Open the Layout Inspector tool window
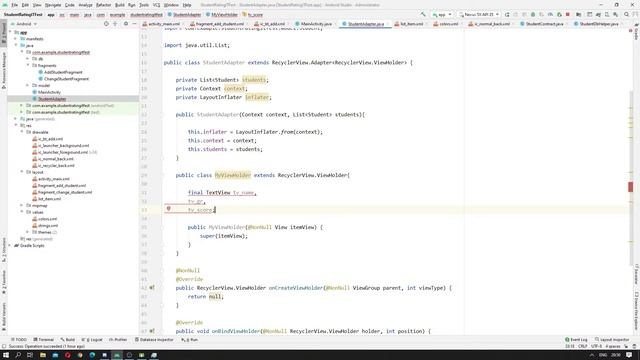 pyautogui.click(x=612, y=340)
